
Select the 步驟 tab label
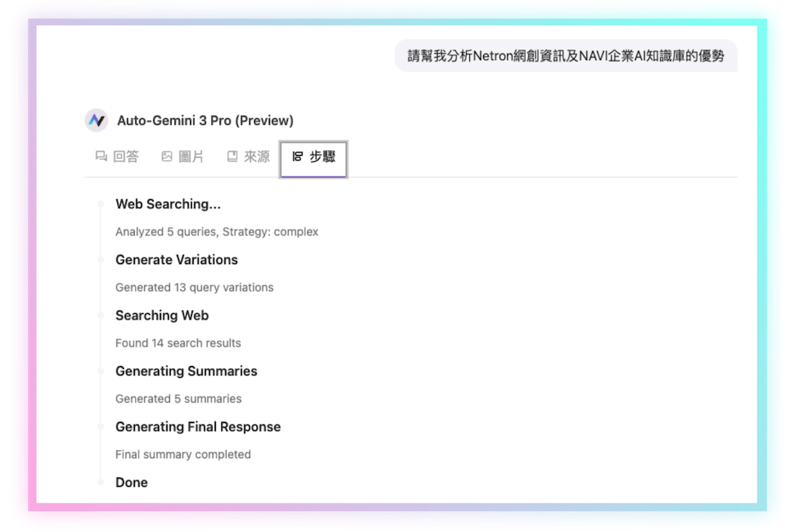click(322, 157)
